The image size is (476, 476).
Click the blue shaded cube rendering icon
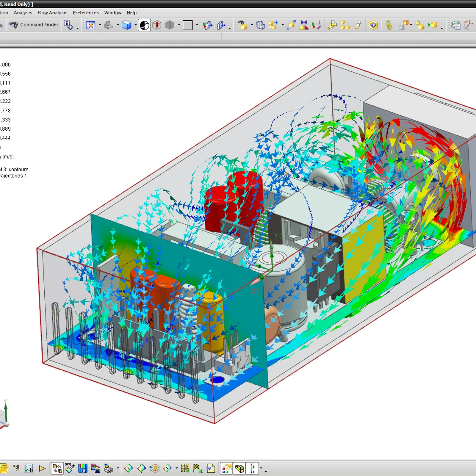[x=126, y=25]
